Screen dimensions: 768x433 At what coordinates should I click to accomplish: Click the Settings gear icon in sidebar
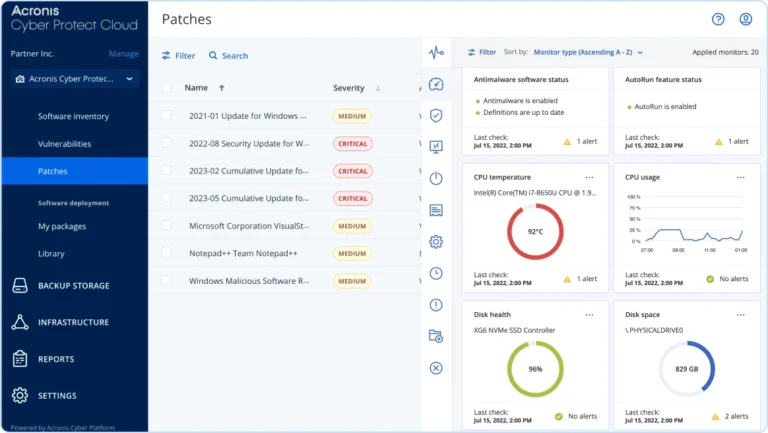point(20,395)
